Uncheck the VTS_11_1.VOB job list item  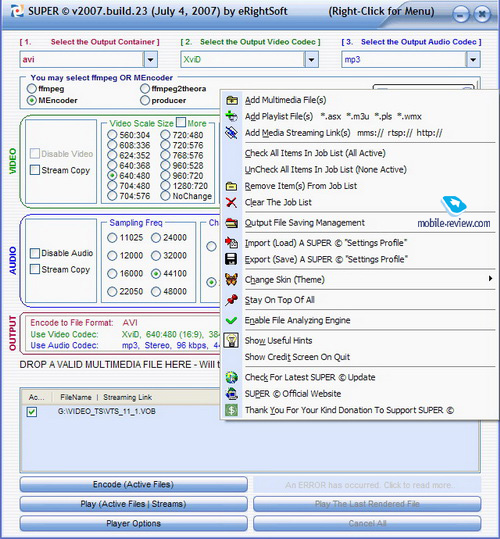pyautogui.click(x=32, y=411)
